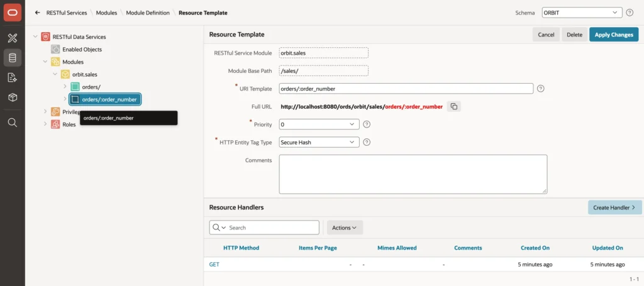The image size is (644, 286).
Task: Sort by HTTP Method column header
Action: pyautogui.click(x=241, y=248)
